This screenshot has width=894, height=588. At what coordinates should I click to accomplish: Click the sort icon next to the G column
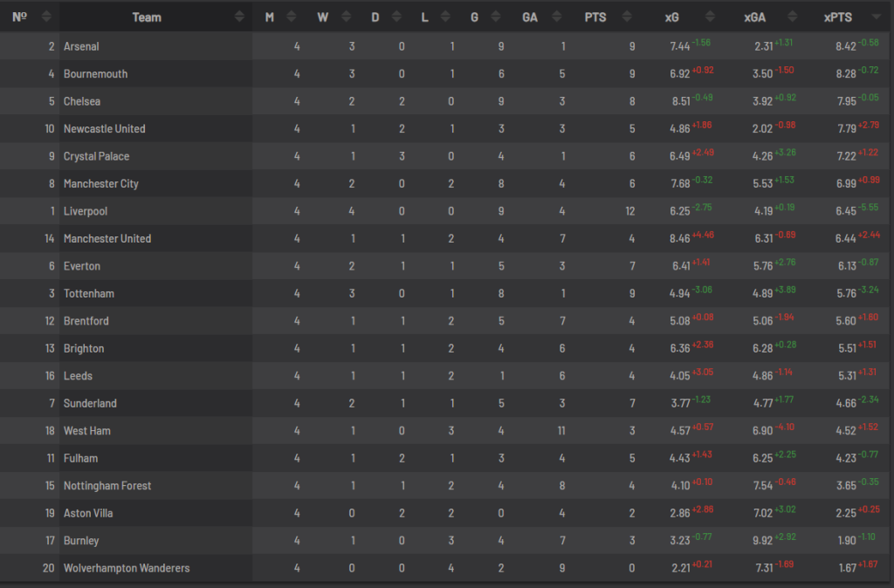pos(496,16)
